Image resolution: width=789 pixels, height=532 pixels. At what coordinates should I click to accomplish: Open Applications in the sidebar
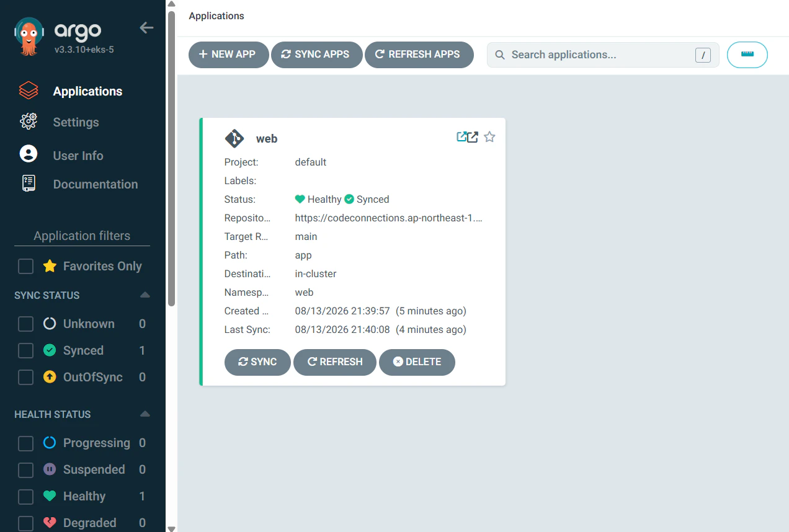87,91
